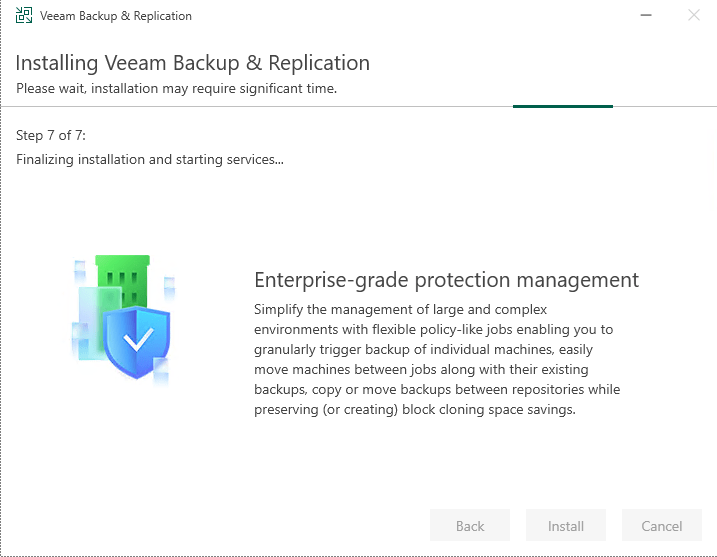Click the white checkmark inside the shield

[x=138, y=339]
